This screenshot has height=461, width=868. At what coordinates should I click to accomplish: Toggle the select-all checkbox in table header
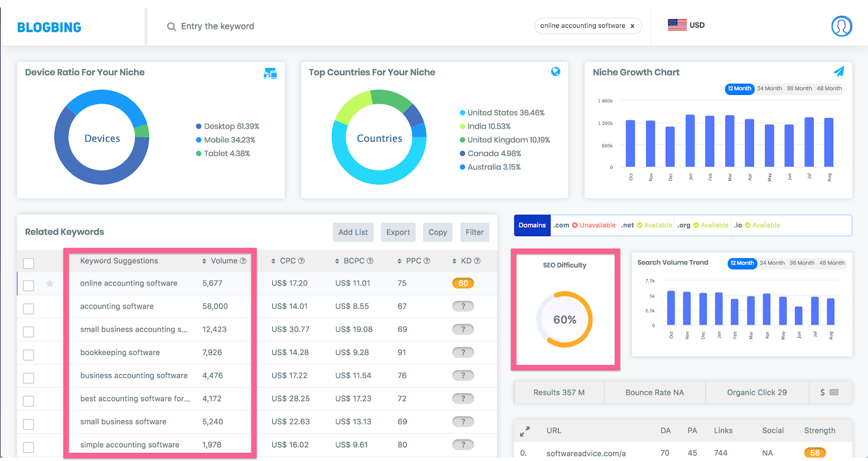click(x=29, y=263)
